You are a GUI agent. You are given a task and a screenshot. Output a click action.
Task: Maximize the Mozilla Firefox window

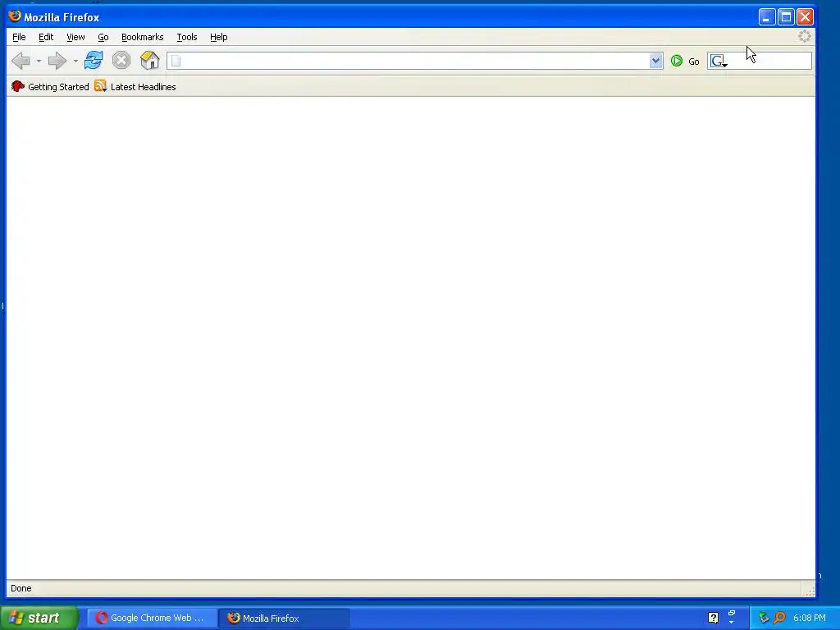786,17
